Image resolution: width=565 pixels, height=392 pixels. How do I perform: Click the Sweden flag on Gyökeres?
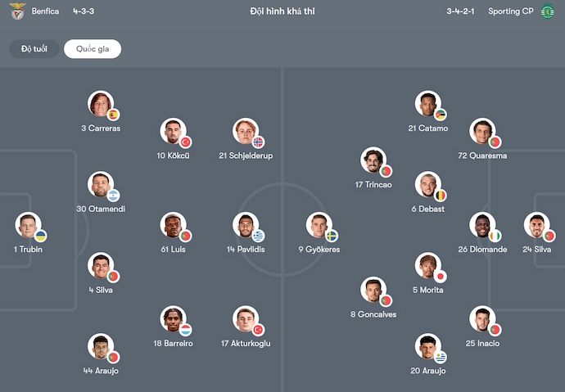click(x=332, y=236)
